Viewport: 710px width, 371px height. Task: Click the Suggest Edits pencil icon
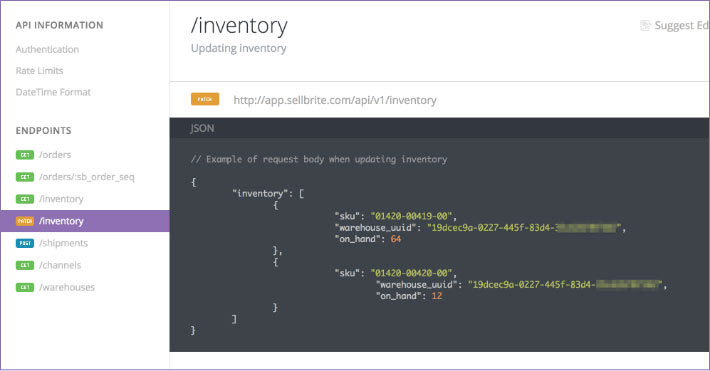(645, 25)
